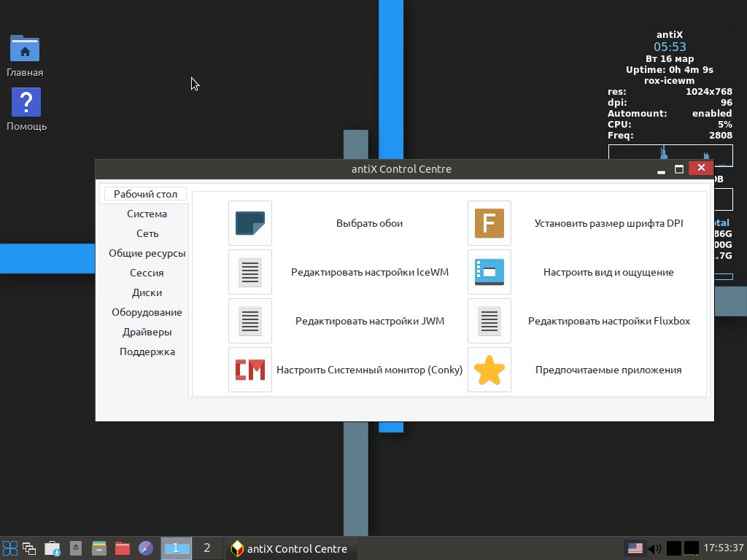Open the file cabinet icon in taskbar

click(x=98, y=548)
